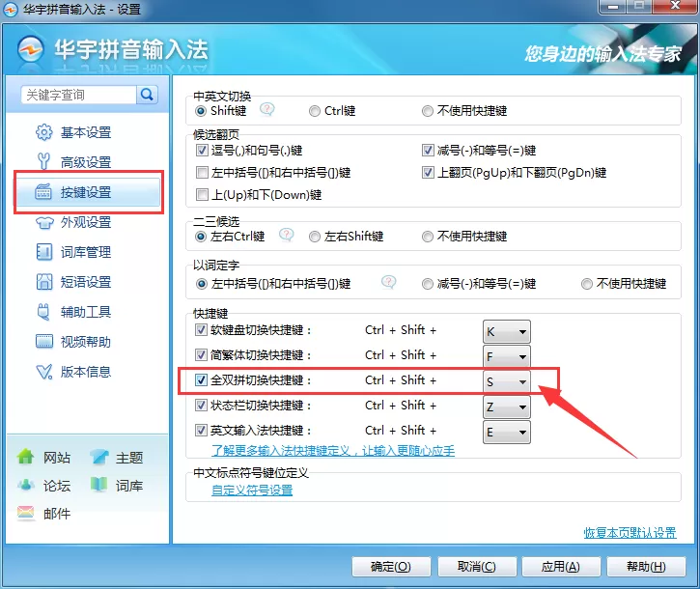Toggle 简繁体切换快捷键 checkbox
The width and height of the screenshot is (700, 589).
(201, 355)
